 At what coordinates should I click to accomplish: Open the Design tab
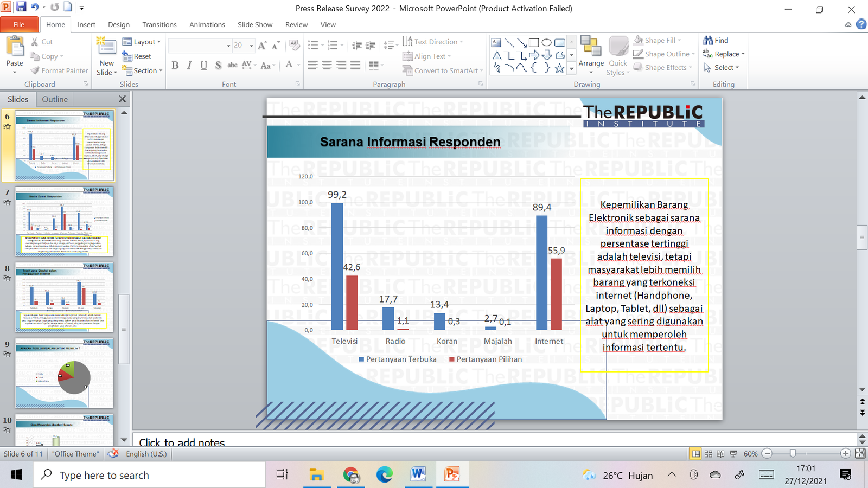[119, 24]
